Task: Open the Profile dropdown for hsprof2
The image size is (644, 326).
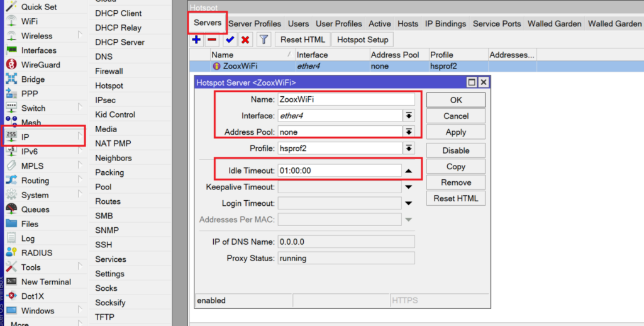Action: pyautogui.click(x=409, y=148)
